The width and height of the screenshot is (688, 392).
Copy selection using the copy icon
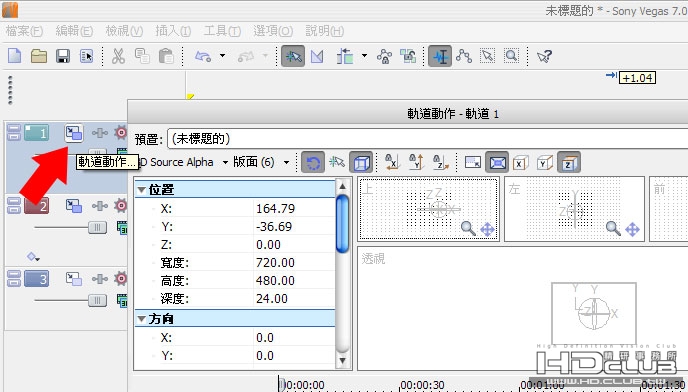[x=142, y=56]
